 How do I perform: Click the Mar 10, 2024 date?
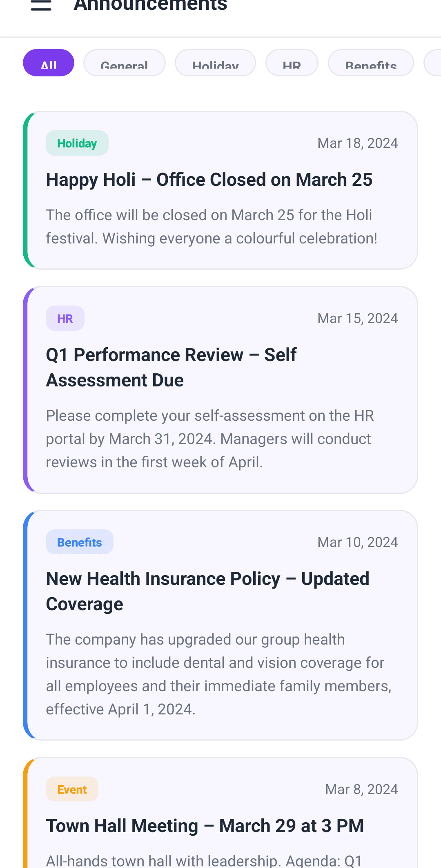coord(357,542)
